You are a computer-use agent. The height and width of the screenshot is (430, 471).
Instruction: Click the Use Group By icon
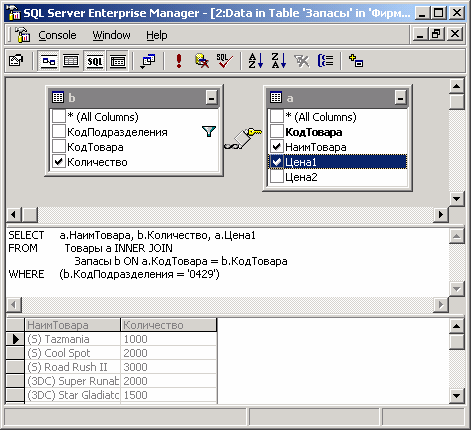325,61
